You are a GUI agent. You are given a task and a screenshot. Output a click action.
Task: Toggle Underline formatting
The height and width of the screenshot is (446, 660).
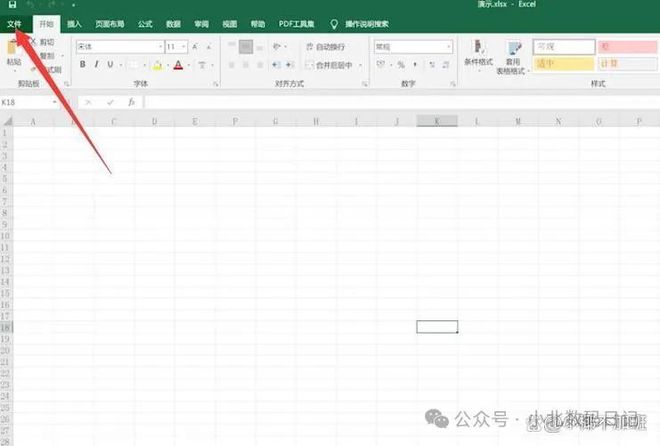click(x=110, y=64)
